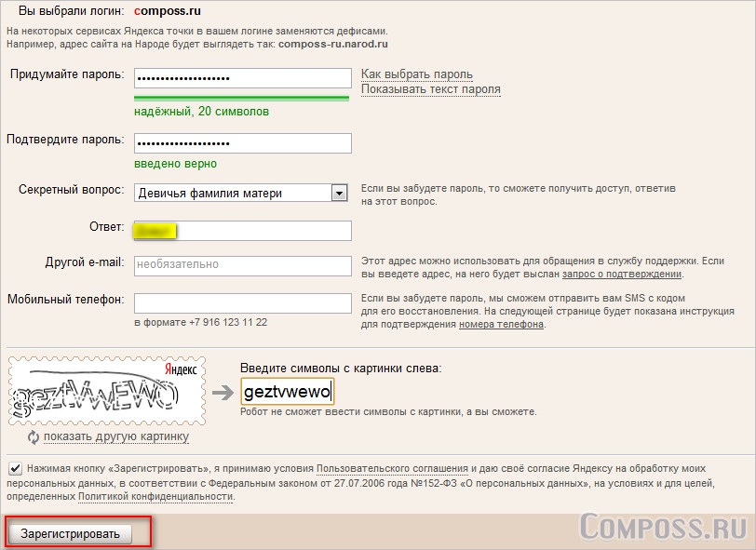
Task: Toggle the user agreement acceptance checkbox
Action: [15, 468]
